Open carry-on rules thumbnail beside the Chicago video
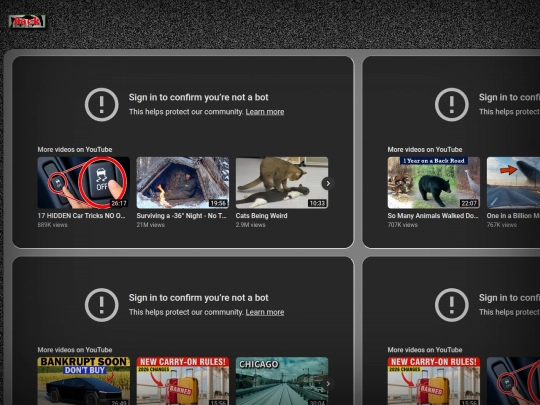This screenshot has width=540, height=405. click(183, 381)
